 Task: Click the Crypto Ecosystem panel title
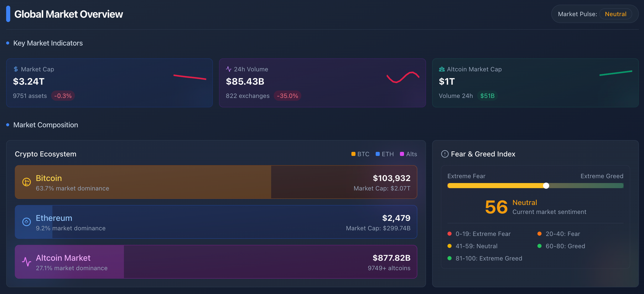point(46,154)
